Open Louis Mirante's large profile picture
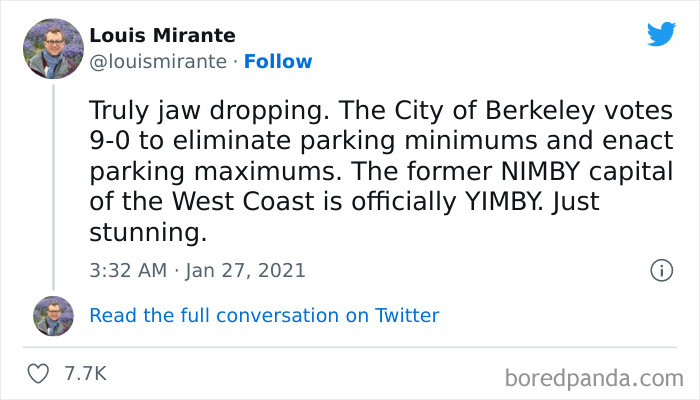 pyautogui.click(x=53, y=48)
